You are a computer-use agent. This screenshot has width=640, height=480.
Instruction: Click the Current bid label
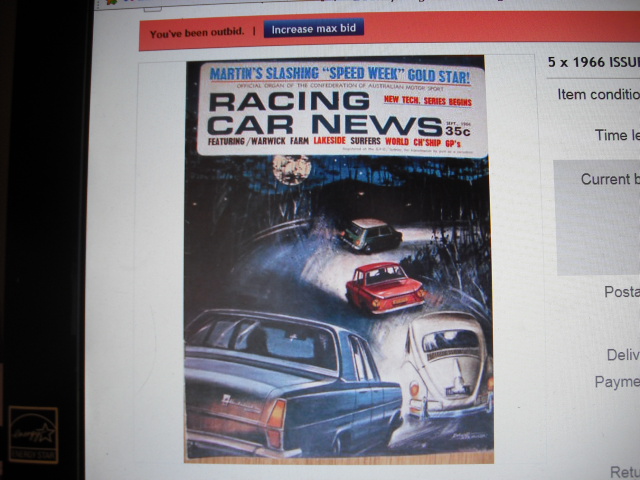[610, 180]
